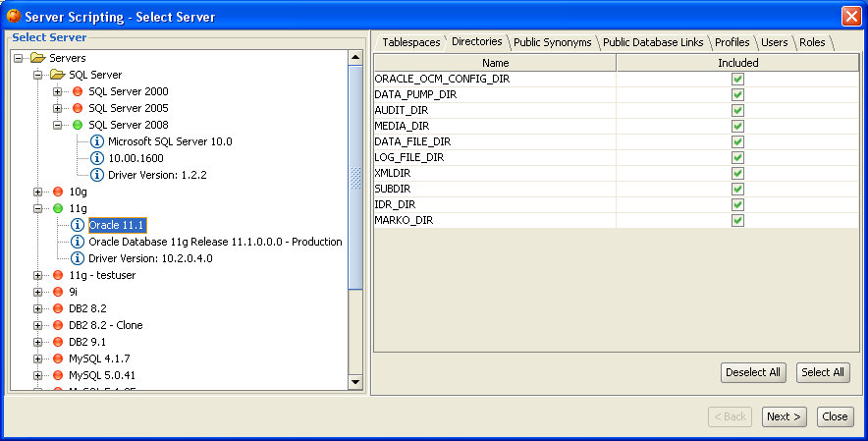Image resolution: width=868 pixels, height=441 pixels.
Task: Uncheck Included for MEDIA_DIR
Action: pyautogui.click(x=737, y=127)
